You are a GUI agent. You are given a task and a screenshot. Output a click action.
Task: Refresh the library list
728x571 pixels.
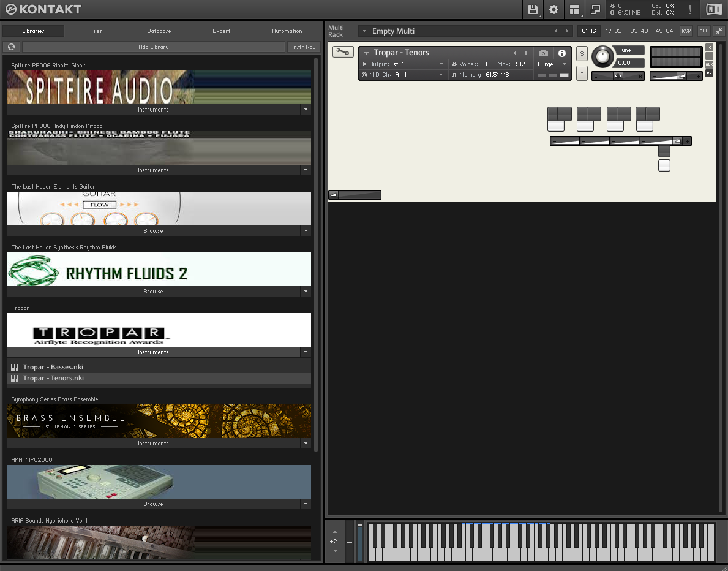tap(12, 47)
